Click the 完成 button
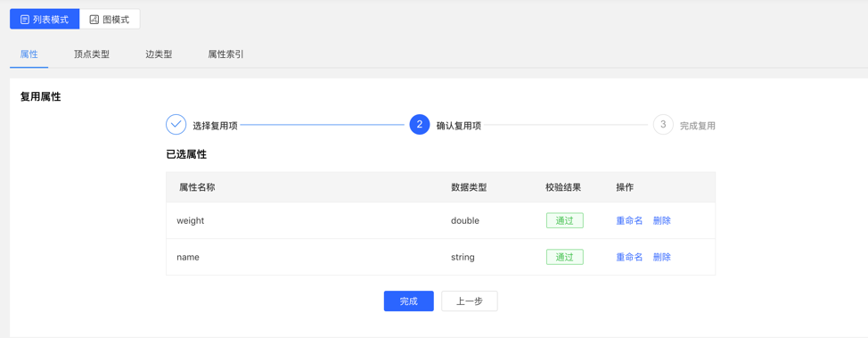The image size is (868, 338). [x=408, y=301]
